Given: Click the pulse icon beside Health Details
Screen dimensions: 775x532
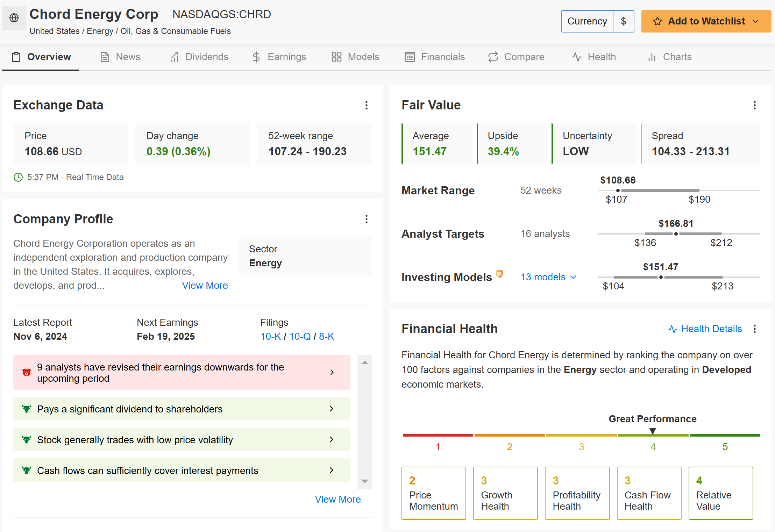Looking at the screenshot, I should pyautogui.click(x=673, y=329).
